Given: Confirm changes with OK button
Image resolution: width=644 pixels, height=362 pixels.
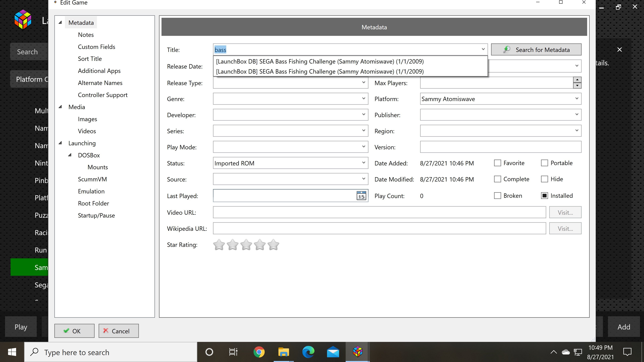Looking at the screenshot, I should (74, 331).
